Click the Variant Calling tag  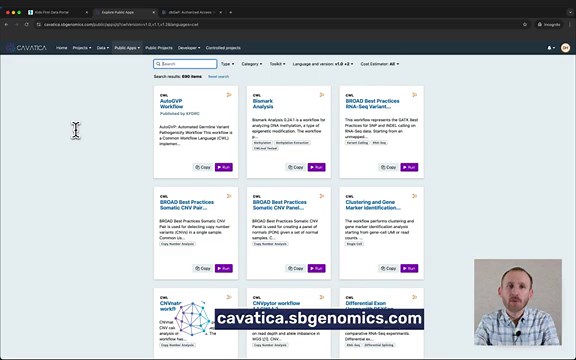(x=357, y=143)
